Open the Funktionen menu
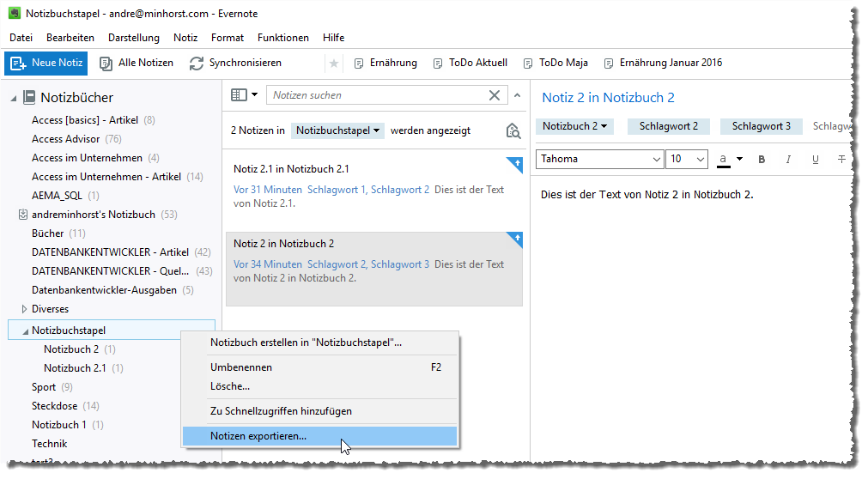 (282, 38)
